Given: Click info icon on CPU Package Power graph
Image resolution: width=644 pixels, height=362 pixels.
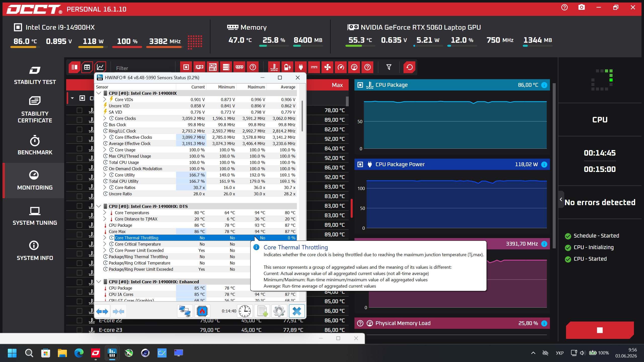Looking at the screenshot, I should click(x=544, y=164).
